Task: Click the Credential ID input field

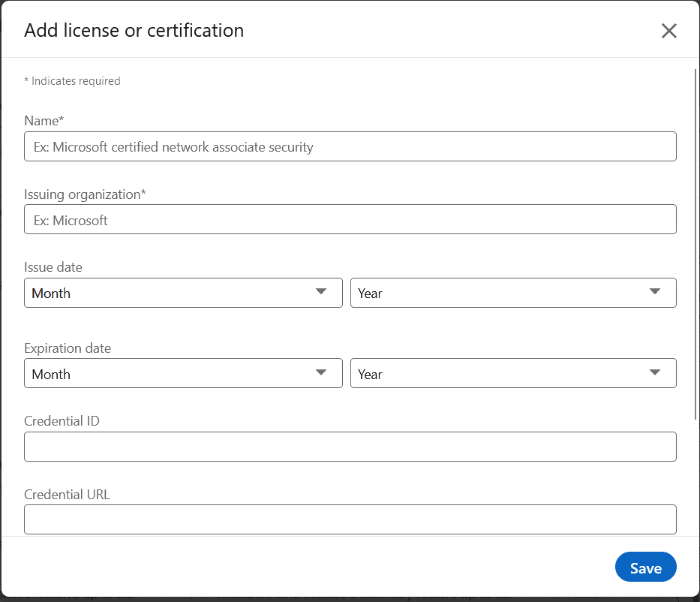Action: pyautogui.click(x=350, y=447)
